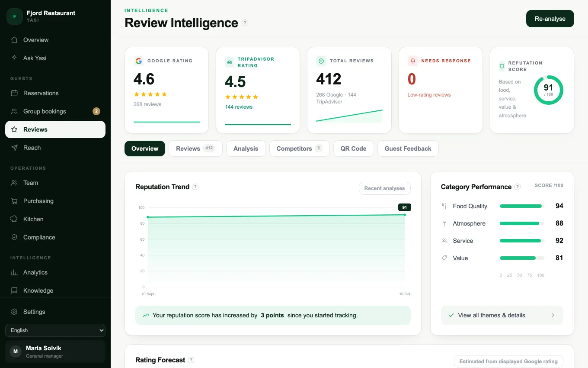This screenshot has height=368, width=588.
Task: Switch to the Reviews 412 tab
Action: (195, 148)
